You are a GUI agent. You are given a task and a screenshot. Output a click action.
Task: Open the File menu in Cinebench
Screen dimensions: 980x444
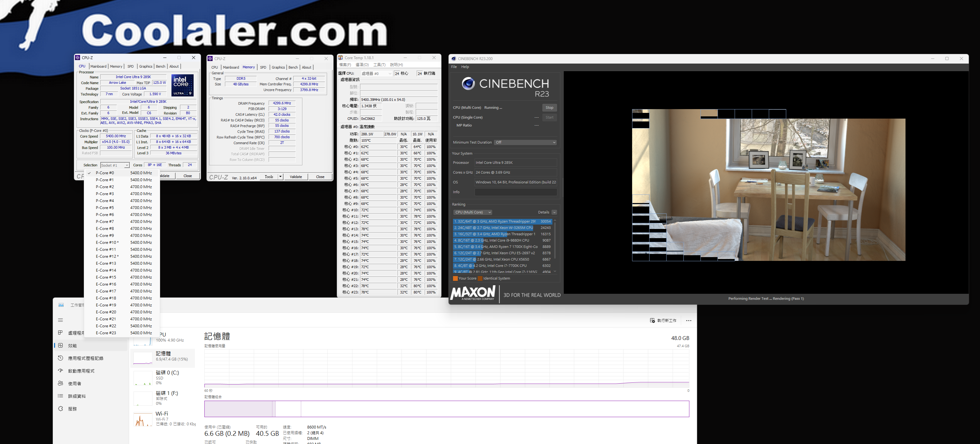(454, 67)
